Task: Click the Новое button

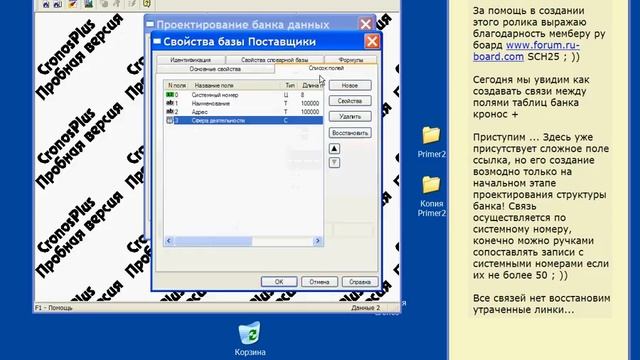Action: [350, 85]
